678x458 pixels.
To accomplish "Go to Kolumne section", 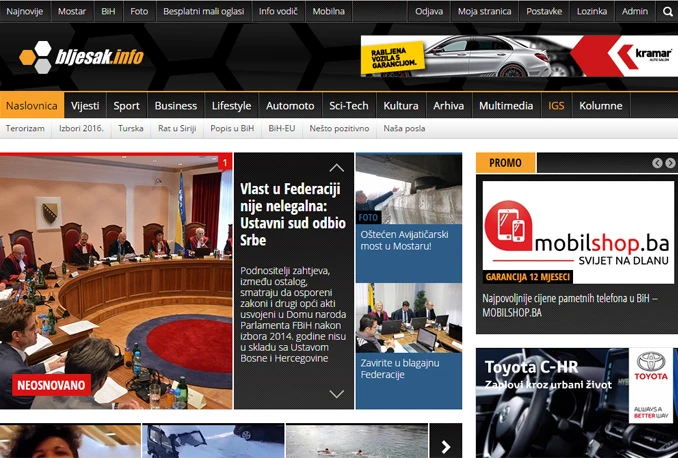I will 601,106.
